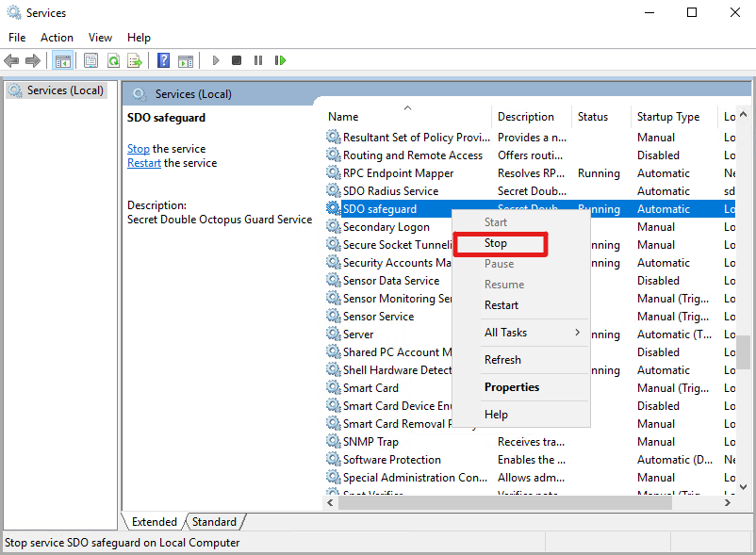Open the Action menu
756x555 pixels.
pos(57,38)
